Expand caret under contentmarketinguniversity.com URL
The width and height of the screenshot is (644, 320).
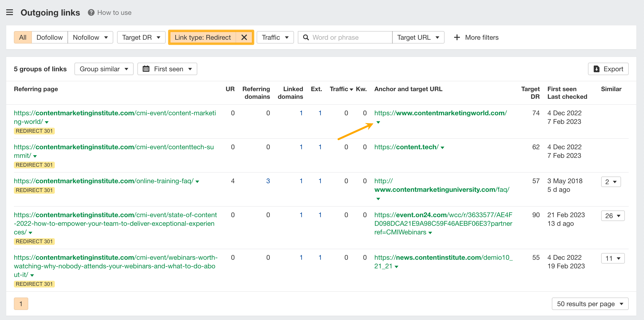click(378, 199)
